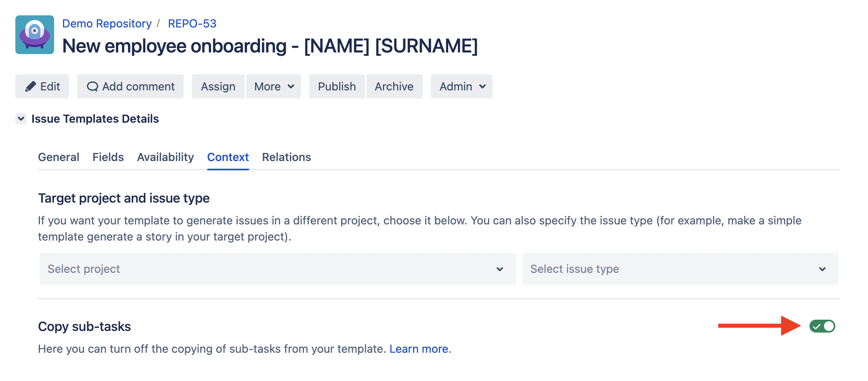Viewport: 868px width, 381px height.
Task: Click the Assign button
Action: pyautogui.click(x=218, y=86)
